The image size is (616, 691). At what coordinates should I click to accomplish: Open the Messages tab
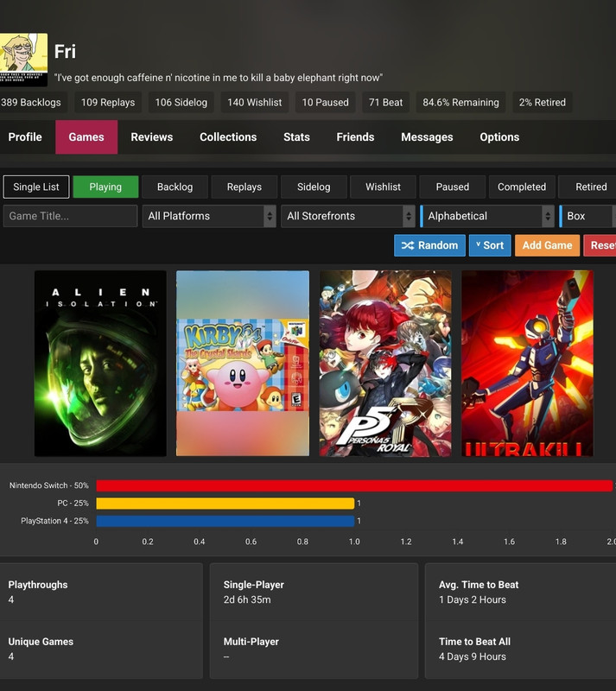pos(427,137)
